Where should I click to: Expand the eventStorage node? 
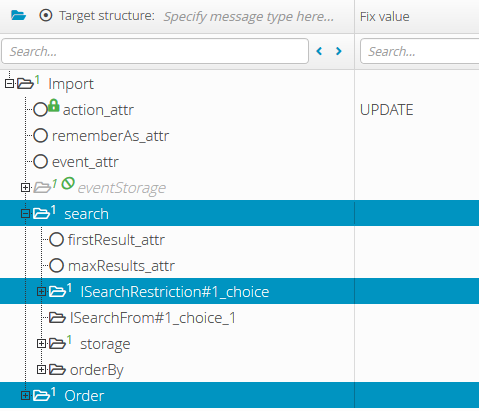point(25,187)
